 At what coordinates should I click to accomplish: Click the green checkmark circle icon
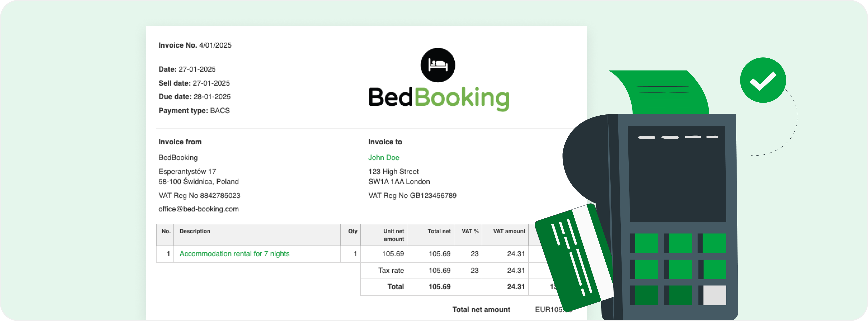[763, 80]
